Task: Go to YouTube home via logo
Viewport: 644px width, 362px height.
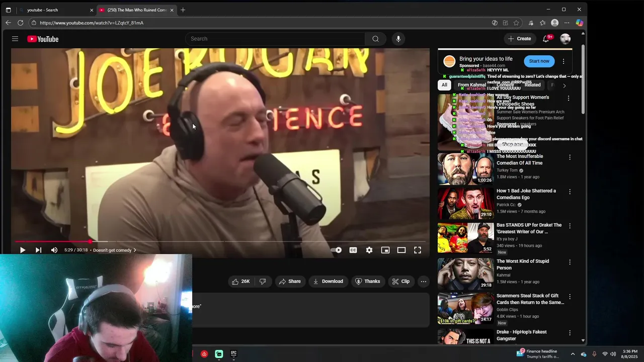Action: pyautogui.click(x=43, y=39)
